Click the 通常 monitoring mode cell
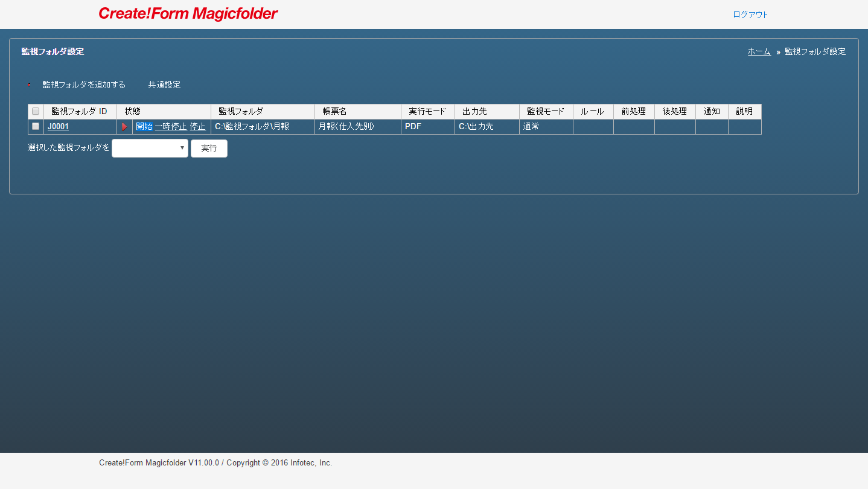Screen dimensions: 868x489 pyautogui.click(x=546, y=127)
